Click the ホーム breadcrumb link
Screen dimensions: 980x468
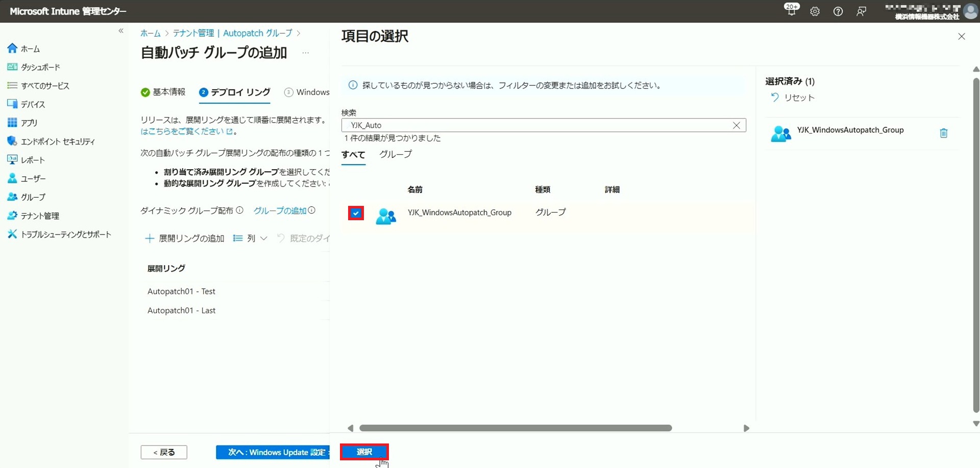click(x=150, y=33)
